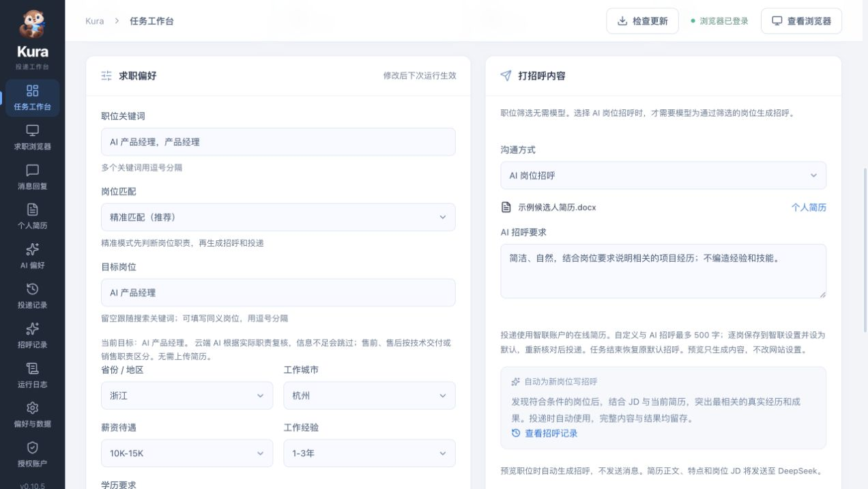Click the Kura squirrel logo
The image size is (868, 489).
(32, 25)
